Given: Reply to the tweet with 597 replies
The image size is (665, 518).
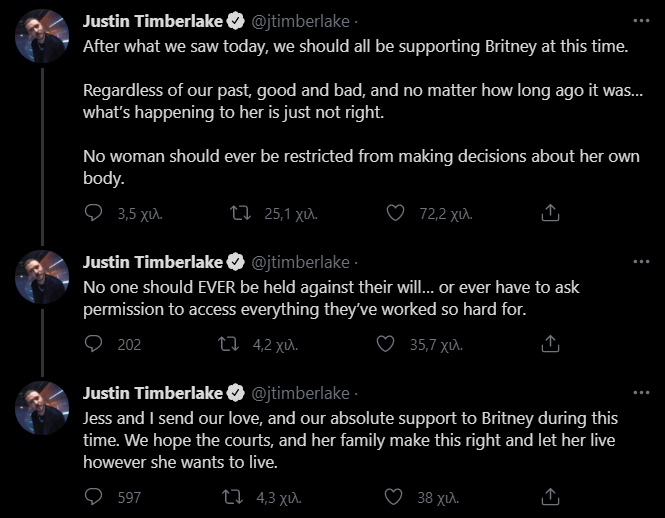Looking at the screenshot, I should tap(93, 496).
